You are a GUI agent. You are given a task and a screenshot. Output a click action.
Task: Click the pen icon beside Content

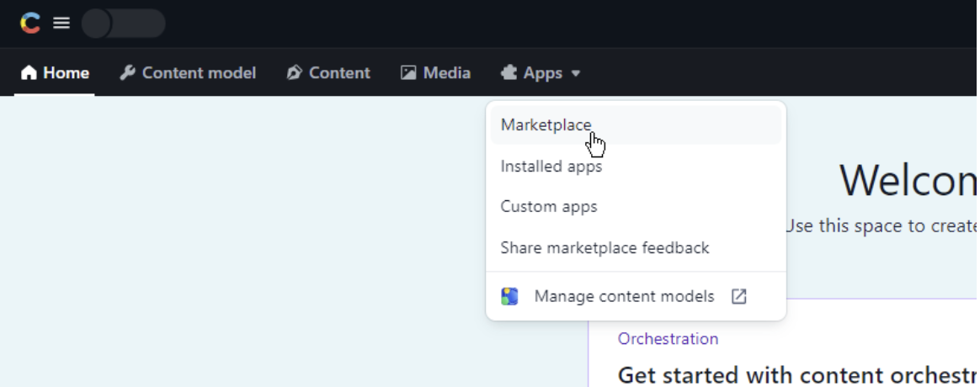click(295, 73)
